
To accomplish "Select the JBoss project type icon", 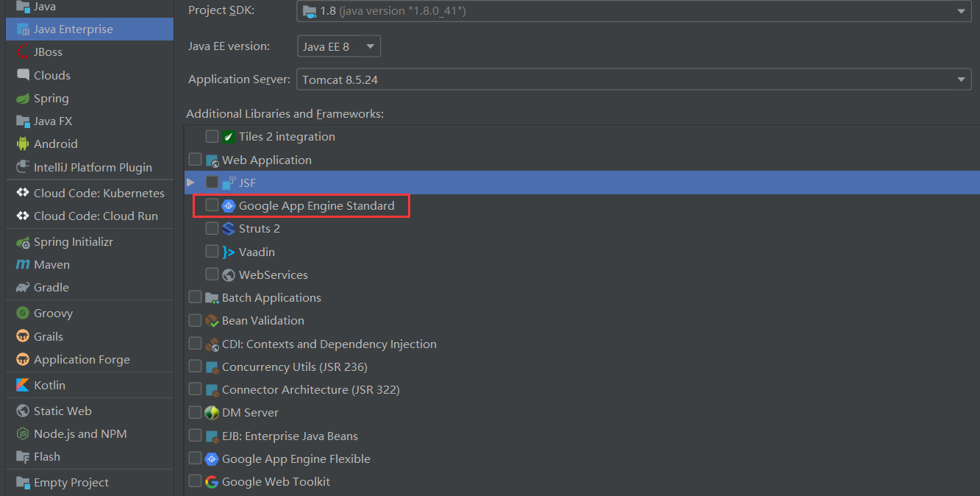I will pyautogui.click(x=23, y=52).
